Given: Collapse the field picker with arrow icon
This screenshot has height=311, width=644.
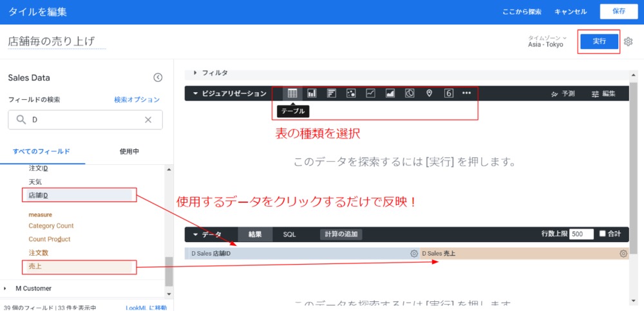Looking at the screenshot, I should click(x=158, y=78).
